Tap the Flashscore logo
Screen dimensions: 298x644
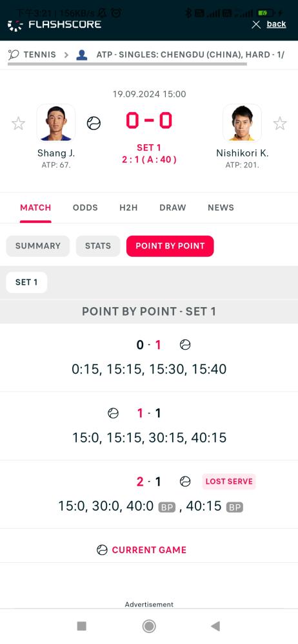point(54,24)
